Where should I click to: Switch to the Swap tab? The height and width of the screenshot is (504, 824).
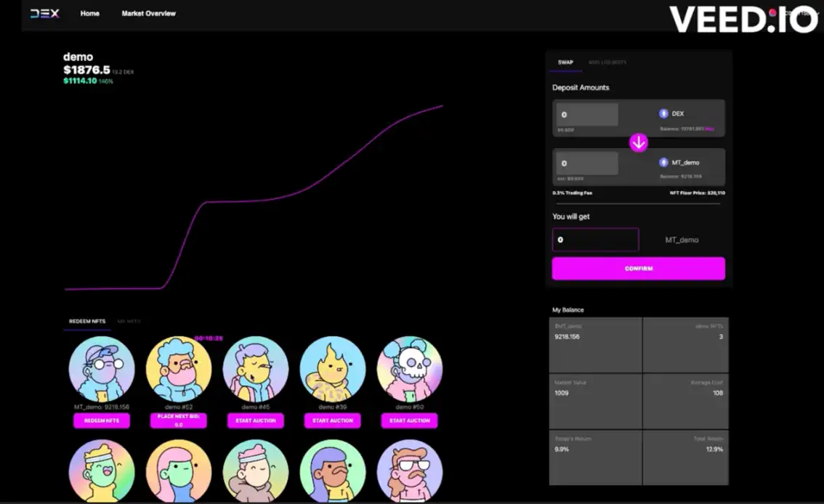coord(565,62)
